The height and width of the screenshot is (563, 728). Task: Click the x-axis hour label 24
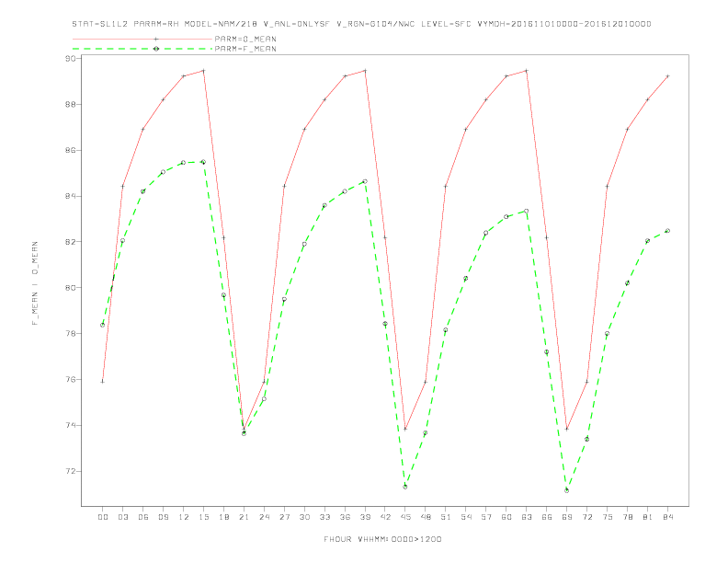(x=264, y=517)
